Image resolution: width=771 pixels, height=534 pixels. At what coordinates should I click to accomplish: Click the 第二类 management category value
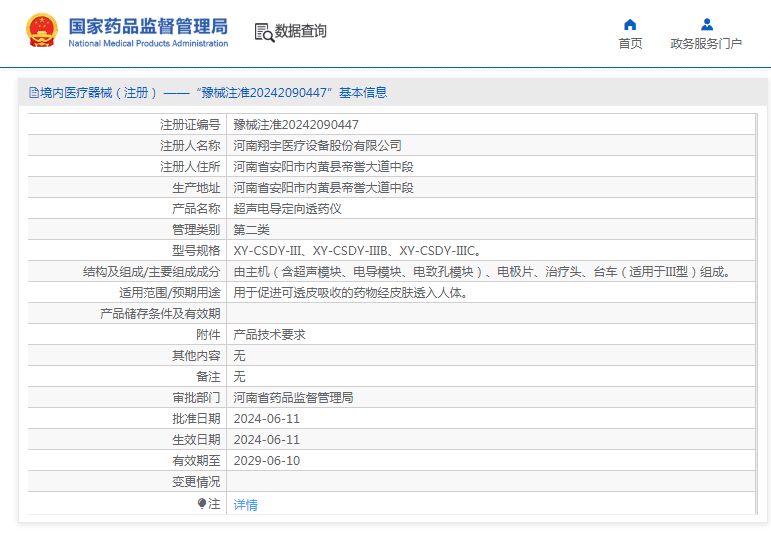click(x=251, y=230)
